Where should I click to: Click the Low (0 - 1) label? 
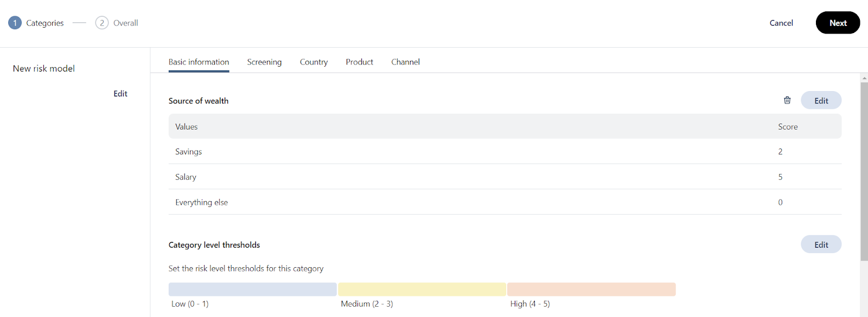click(190, 304)
